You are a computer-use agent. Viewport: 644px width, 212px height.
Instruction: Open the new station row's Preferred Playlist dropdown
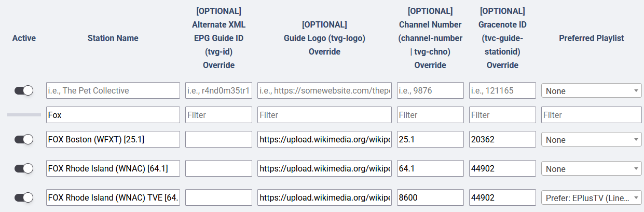591,90
